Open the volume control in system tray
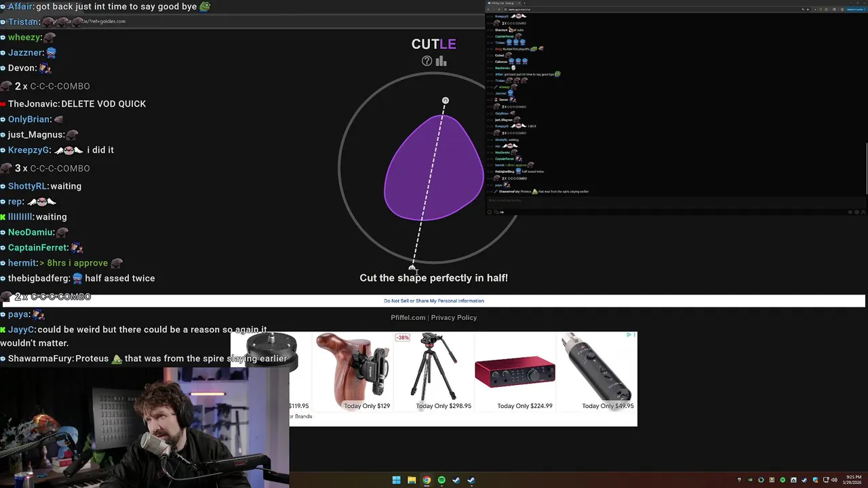Image resolution: width=868 pixels, height=488 pixels. [834, 481]
